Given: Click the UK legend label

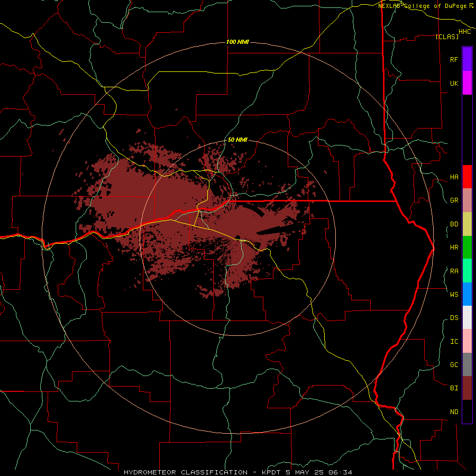Looking at the screenshot, I should 454,83.
